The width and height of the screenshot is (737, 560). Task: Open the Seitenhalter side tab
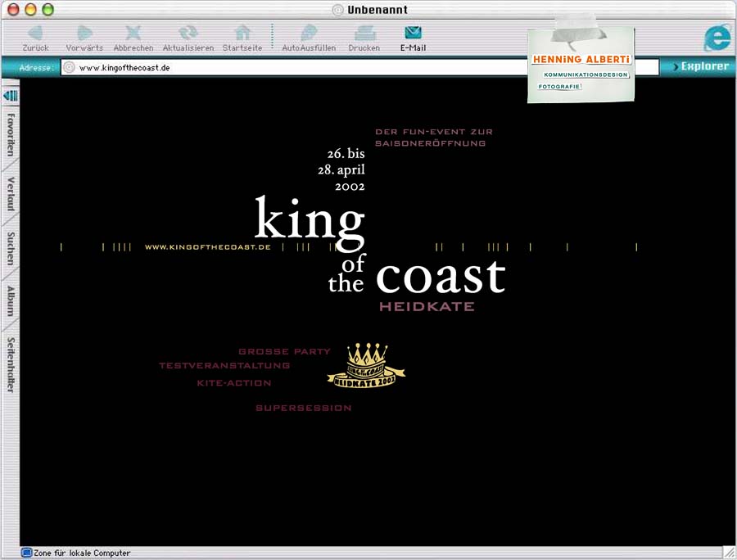(x=11, y=364)
